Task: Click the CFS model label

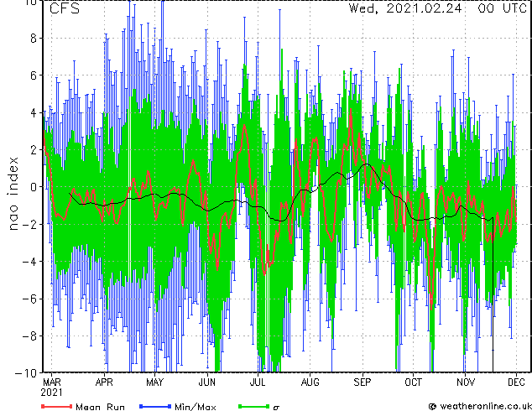Action: point(65,8)
